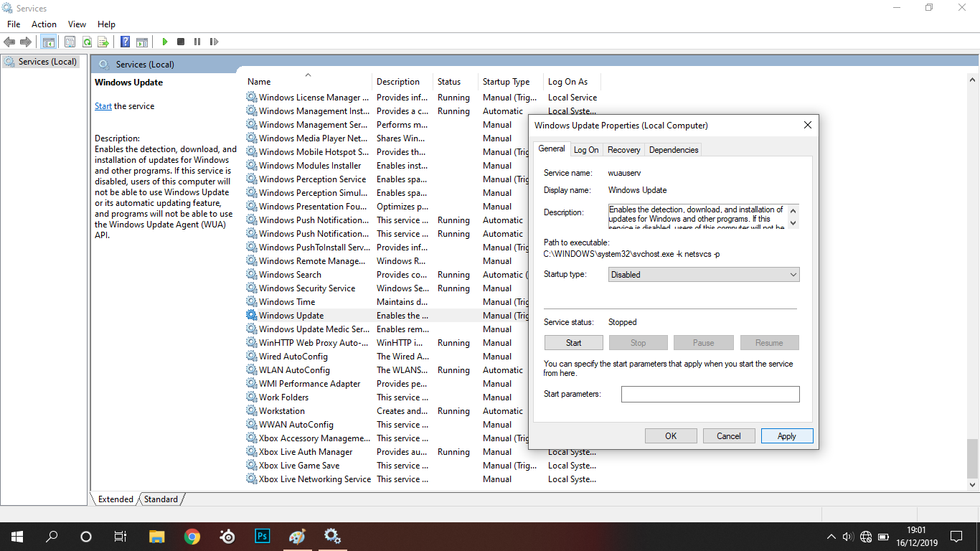Screen dimensions: 980x551
Task: Pause the service via the toolbar pause icon
Action: pyautogui.click(x=197, y=42)
